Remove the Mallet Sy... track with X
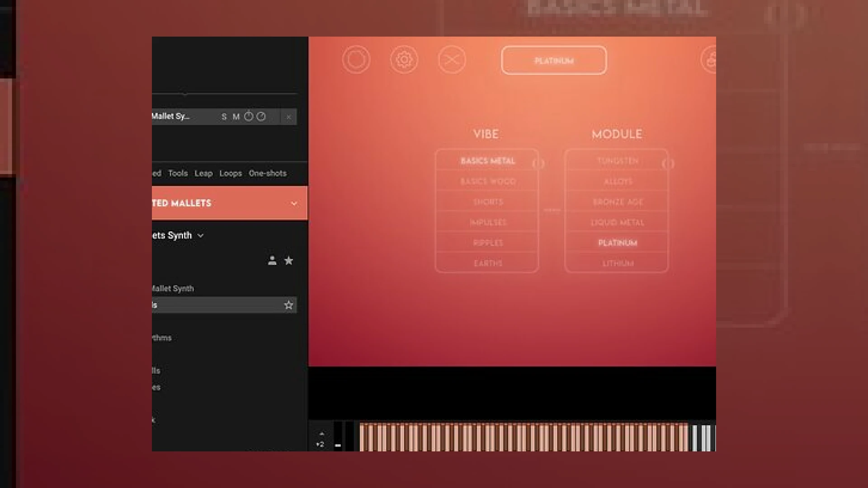Image resolution: width=868 pixels, height=488 pixels. (x=288, y=117)
